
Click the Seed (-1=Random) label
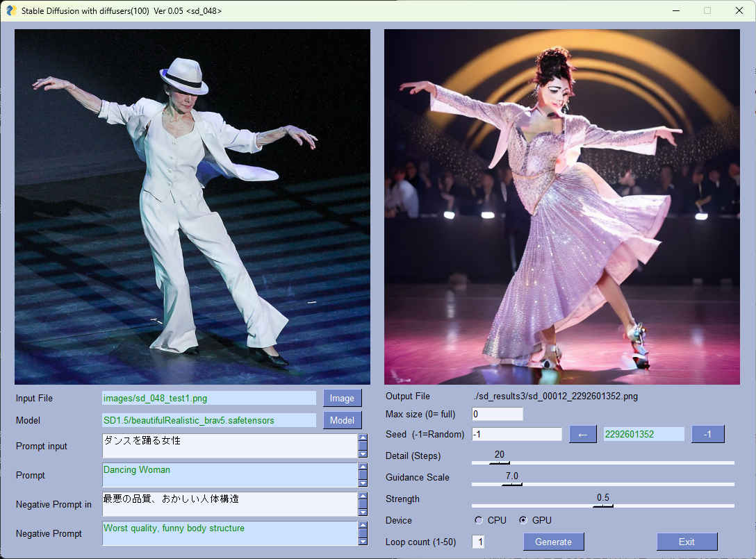coord(425,434)
